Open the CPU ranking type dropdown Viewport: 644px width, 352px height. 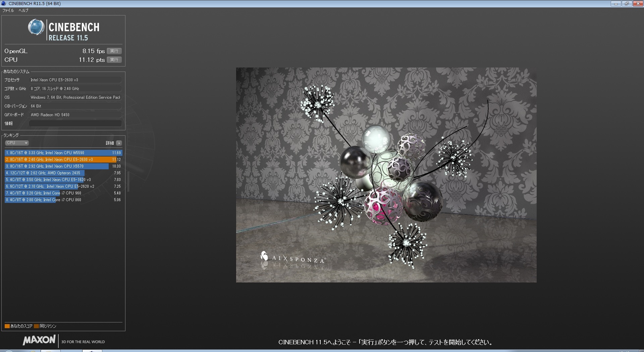[17, 143]
